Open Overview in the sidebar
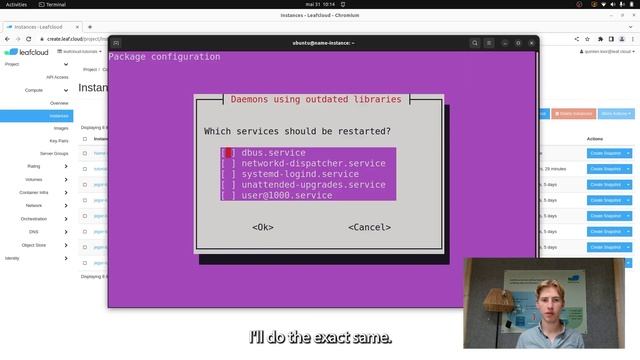This screenshot has width=640, height=360. (59, 103)
